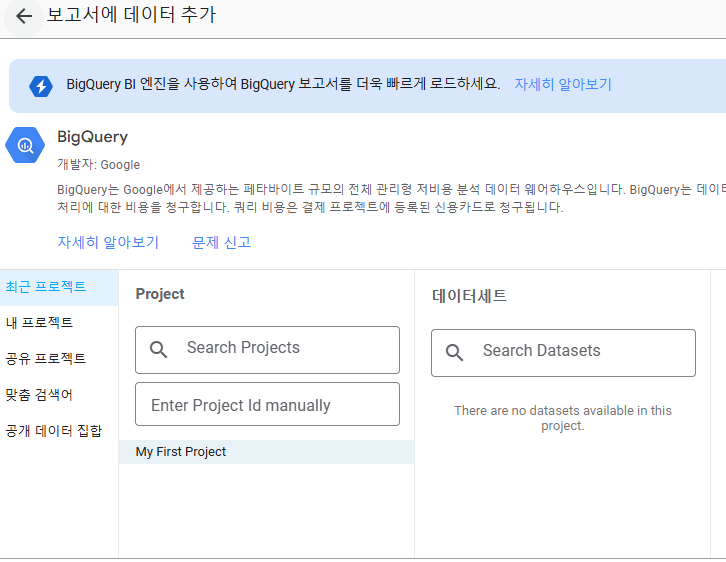Select the 맞춤 검색어 tab
The image size is (726, 562).
59,395
